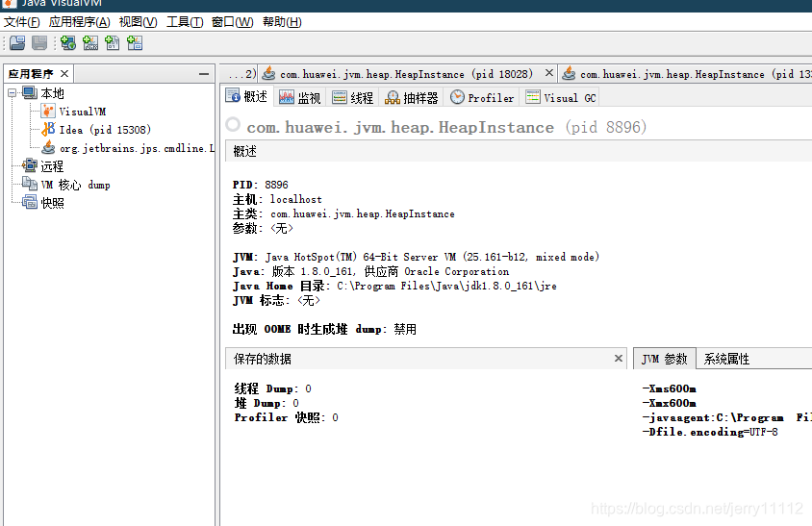Click the remote host icon beside 远程
This screenshot has width=812, height=526.
pyautogui.click(x=30, y=165)
